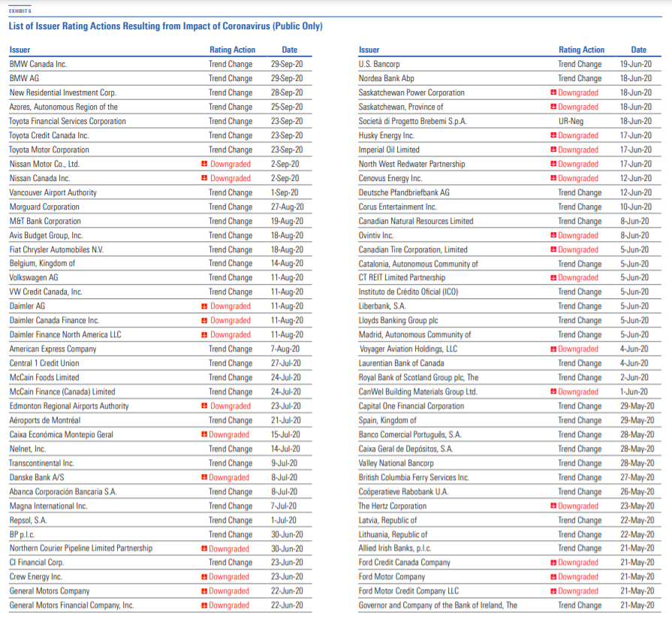This screenshot has height=625, width=672.
Task: Click the right table's Date column header
Action: [x=638, y=50]
